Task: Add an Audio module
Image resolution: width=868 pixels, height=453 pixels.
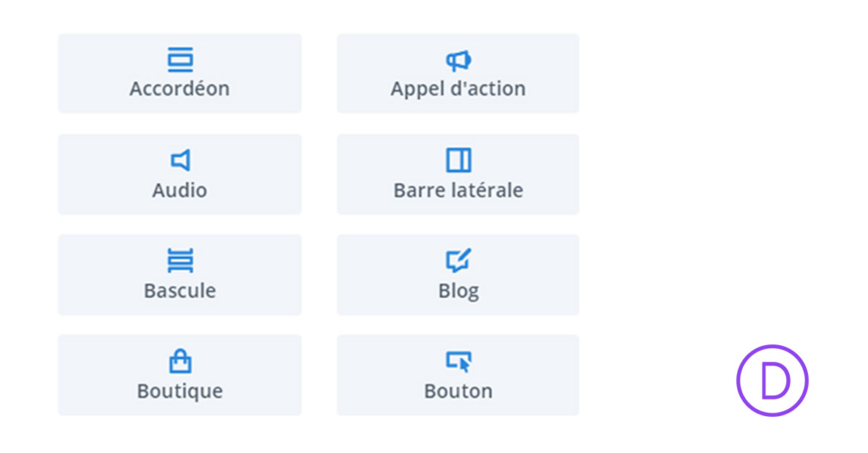Action: coord(180,174)
